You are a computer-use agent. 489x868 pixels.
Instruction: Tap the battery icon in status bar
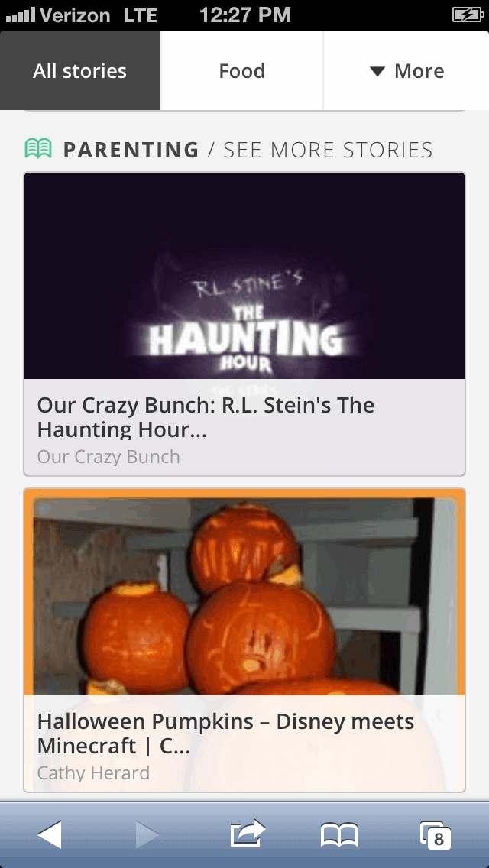pyautogui.click(x=468, y=15)
